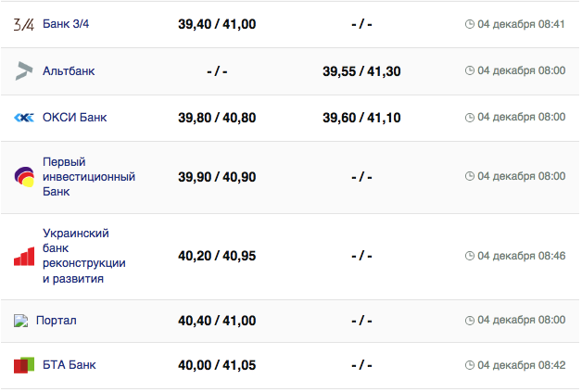Image resolution: width=582 pixels, height=392 pixels.
Task: Click clock icon in Банк 3/4 row
Action: pos(469,24)
